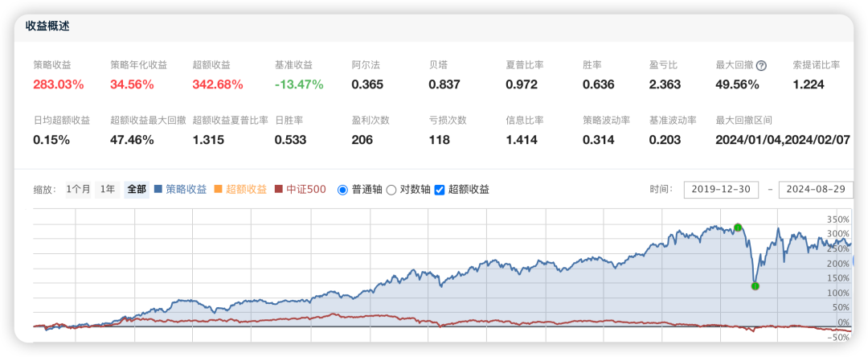Click the 胜率 value 0.636

coord(599,84)
